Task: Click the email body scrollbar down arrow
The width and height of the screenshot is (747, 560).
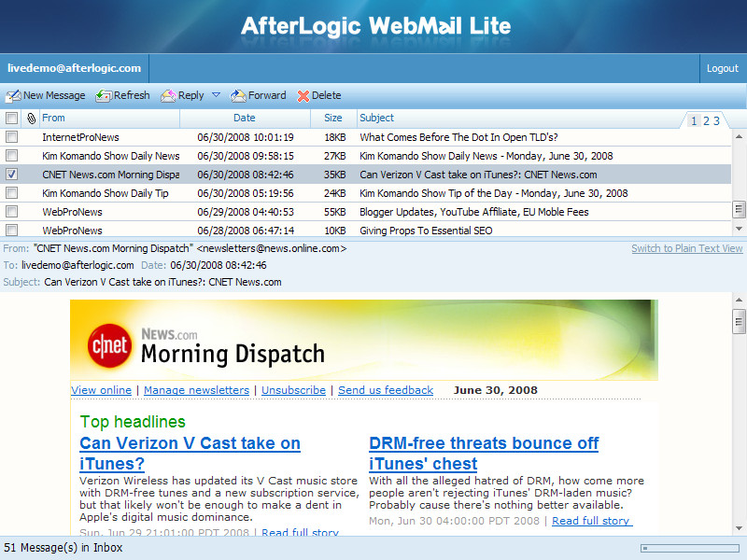Action: click(739, 528)
